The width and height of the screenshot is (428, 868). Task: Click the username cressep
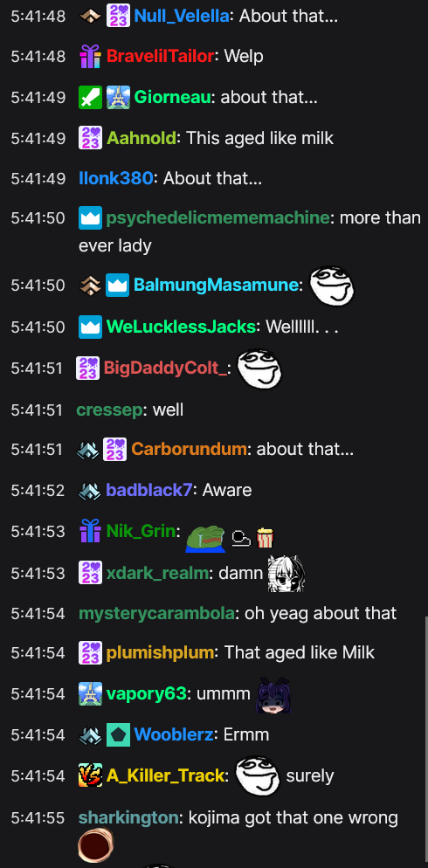[109, 410]
